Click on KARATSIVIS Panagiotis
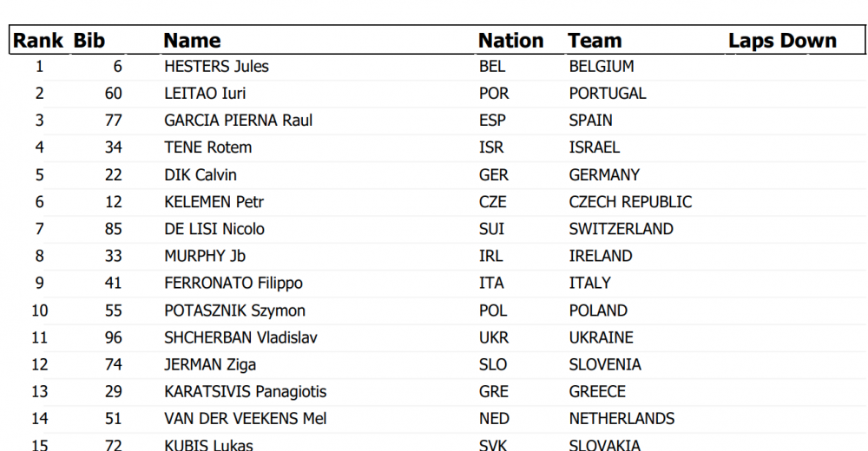The width and height of the screenshot is (868, 451). coord(246,392)
